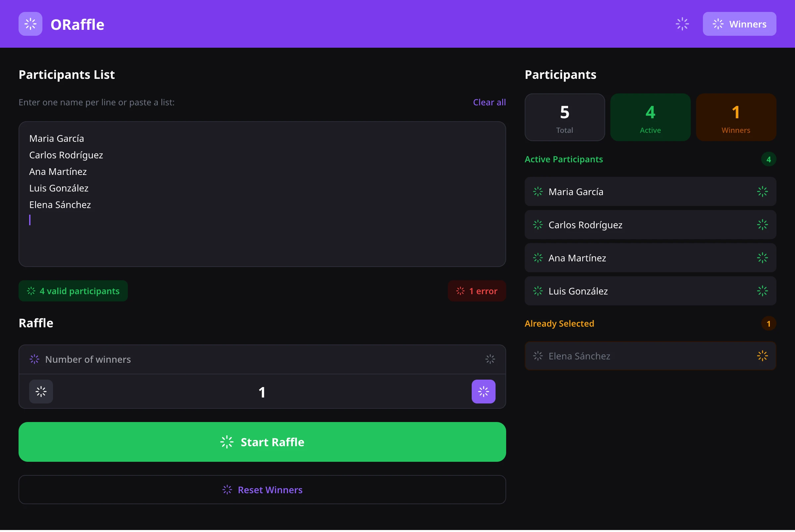Remove Carlos Rodríguez from active participants
Image resolution: width=795 pixels, height=532 pixels.
click(762, 225)
